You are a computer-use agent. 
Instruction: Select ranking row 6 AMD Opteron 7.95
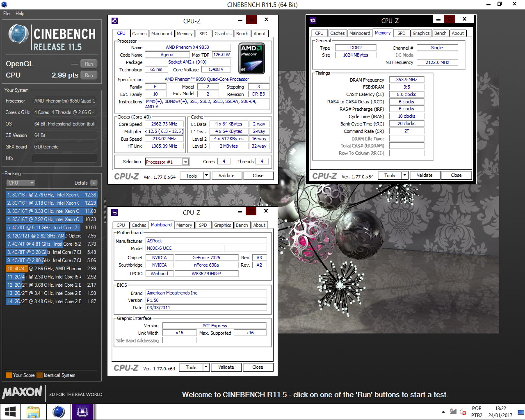52,236
